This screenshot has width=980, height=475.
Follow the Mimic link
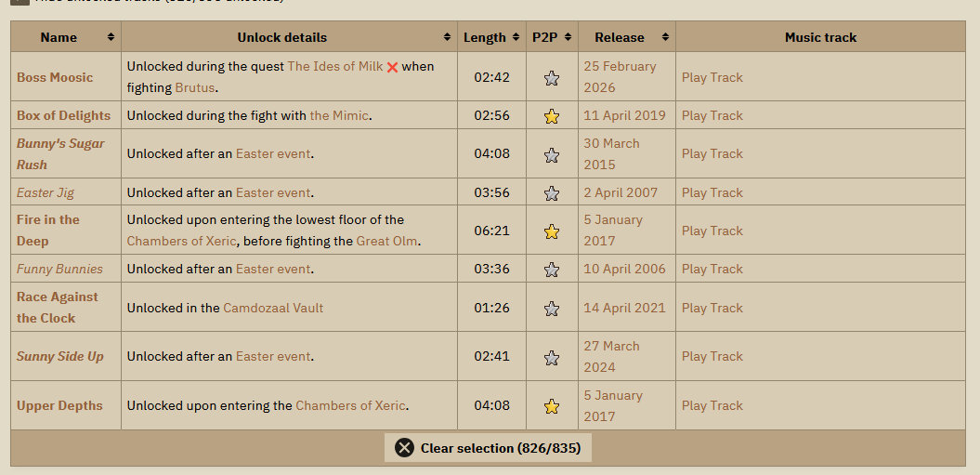[x=339, y=115]
